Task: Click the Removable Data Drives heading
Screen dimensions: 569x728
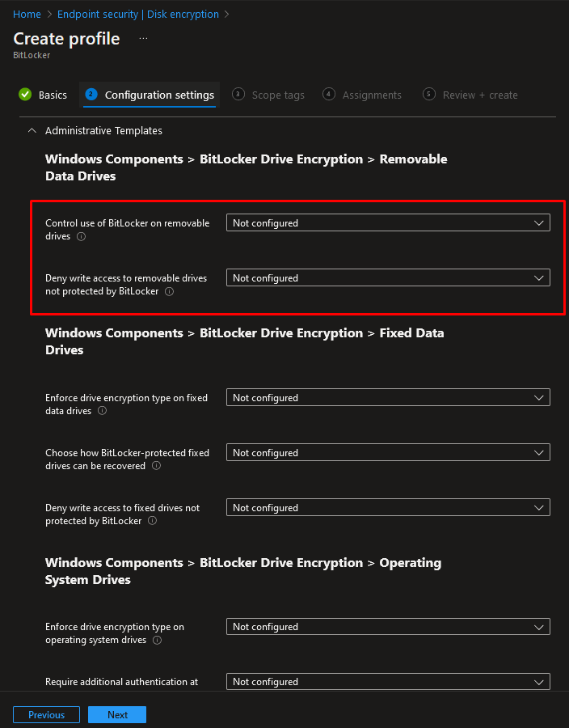Action: (x=247, y=167)
